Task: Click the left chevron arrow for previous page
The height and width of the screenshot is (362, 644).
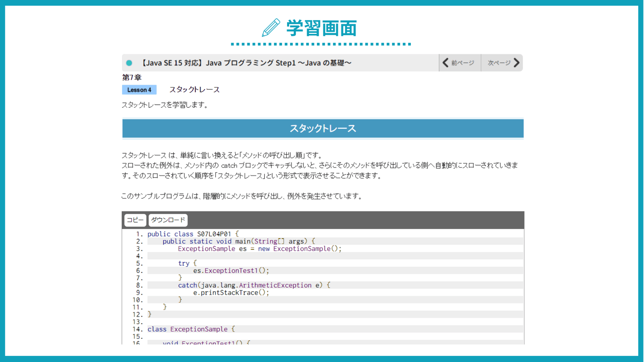Action: pos(445,63)
